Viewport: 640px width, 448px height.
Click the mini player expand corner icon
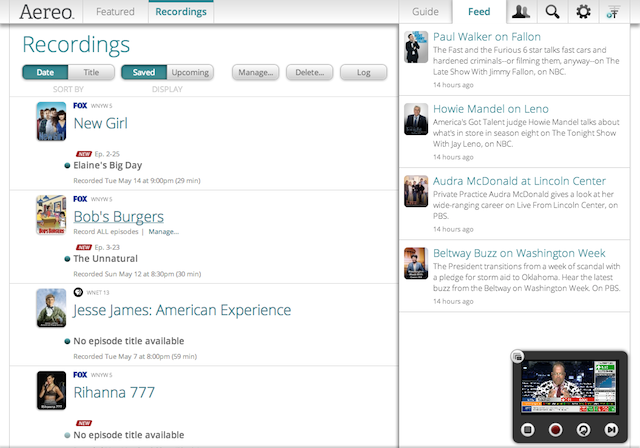pos(518,357)
